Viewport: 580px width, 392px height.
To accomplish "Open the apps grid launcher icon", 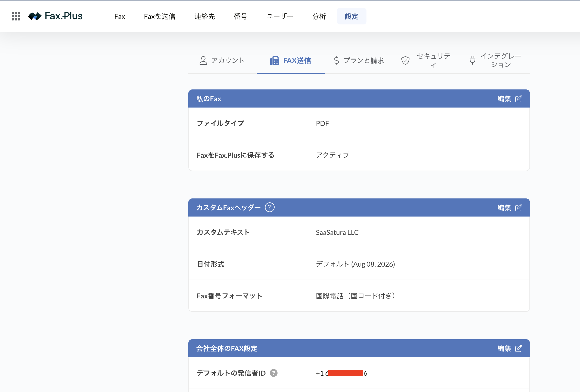I will coord(16,16).
